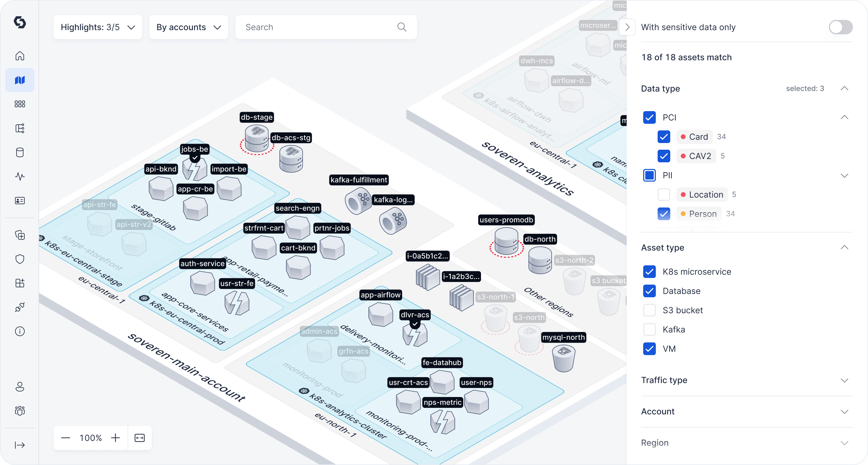Collapse the PCI data type group
This screenshot has width=868, height=465.
845,117
